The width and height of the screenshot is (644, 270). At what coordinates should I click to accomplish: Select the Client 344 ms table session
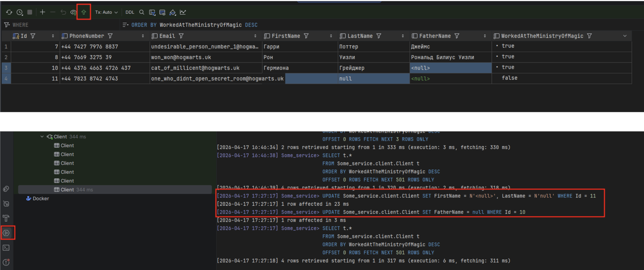point(115,189)
